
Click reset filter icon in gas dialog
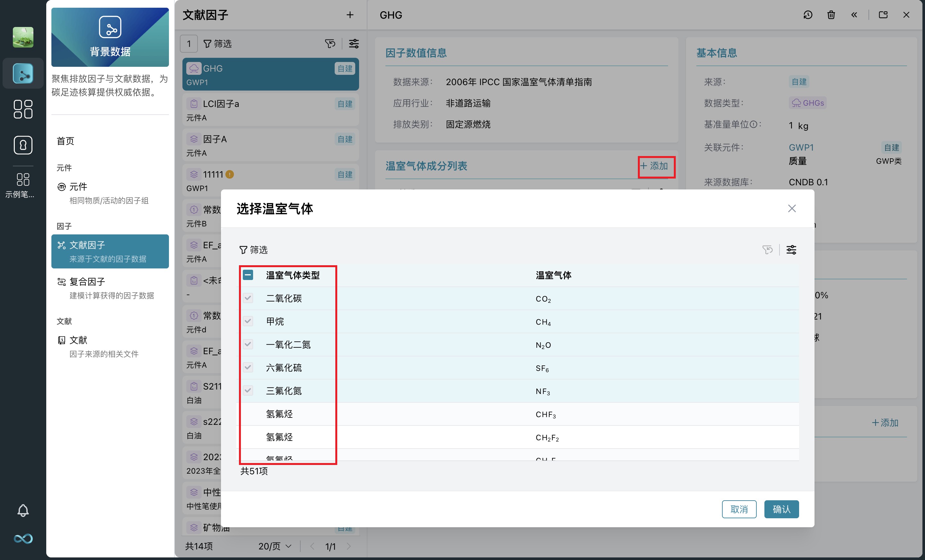coord(767,250)
